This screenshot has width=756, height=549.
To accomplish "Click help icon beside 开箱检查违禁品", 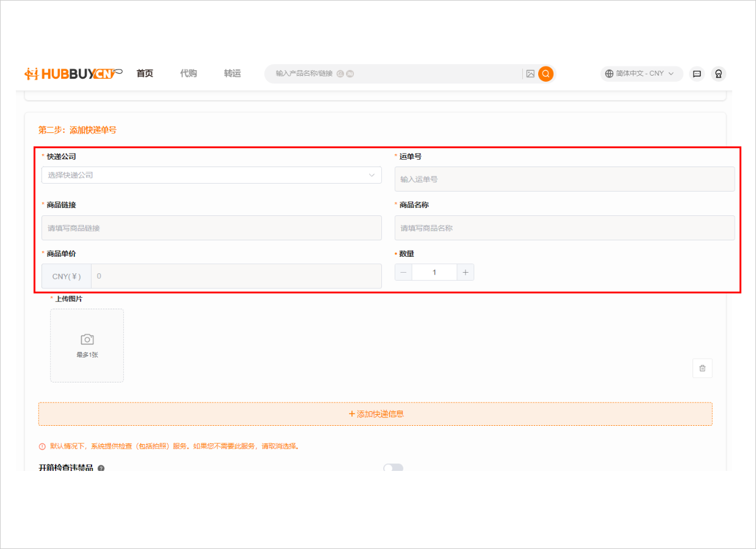I will 101,468.
